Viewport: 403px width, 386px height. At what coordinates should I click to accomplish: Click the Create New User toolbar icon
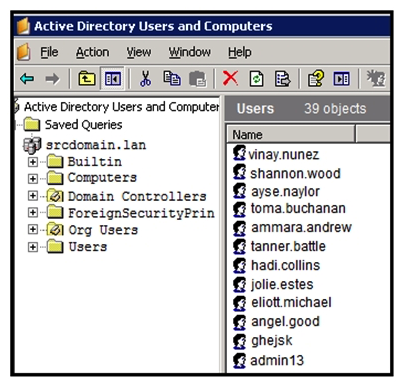coord(377,79)
